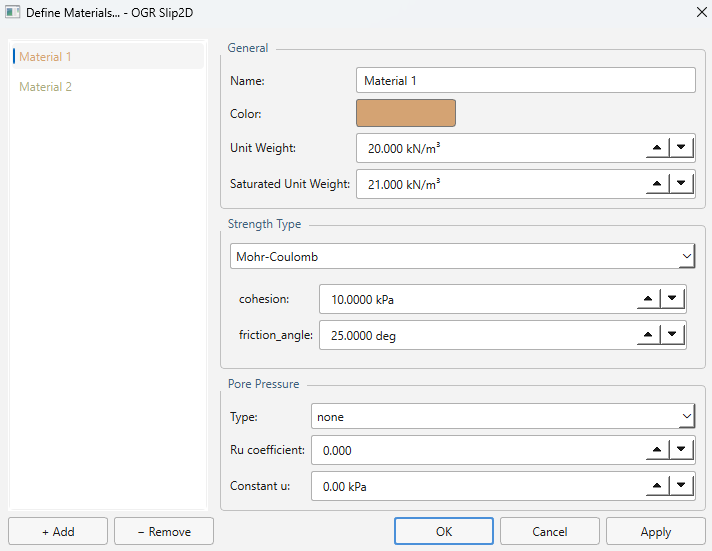Screen dimensions: 712x551
Task: Decrease Constant u with down arrow
Action: coord(681,486)
